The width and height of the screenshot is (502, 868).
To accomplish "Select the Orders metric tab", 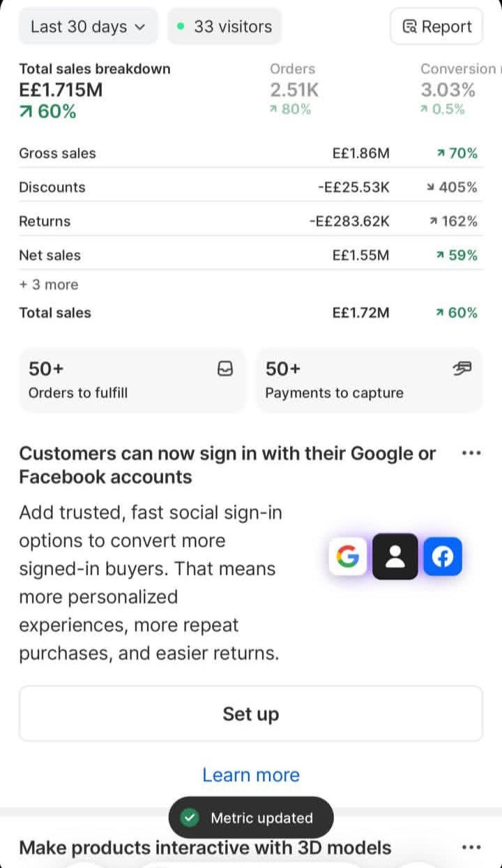I will (294, 89).
